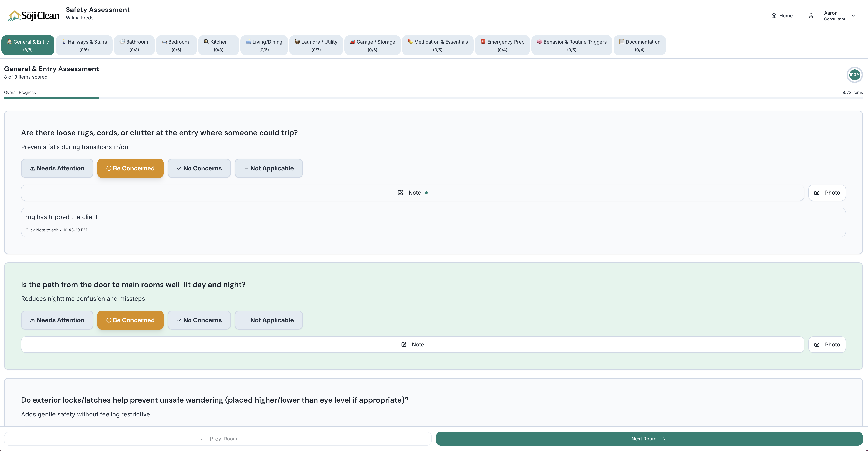This screenshot has width=868, height=451.
Task: Switch to the Bathroom tab
Action: pyautogui.click(x=134, y=45)
